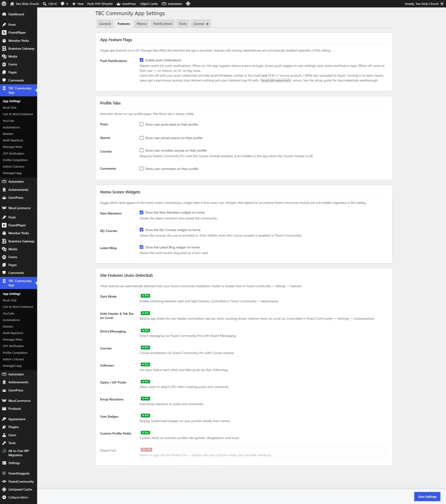Open Flush PHP OPcache in the admin bar
The height and width of the screenshot is (504, 446).
point(100,4)
